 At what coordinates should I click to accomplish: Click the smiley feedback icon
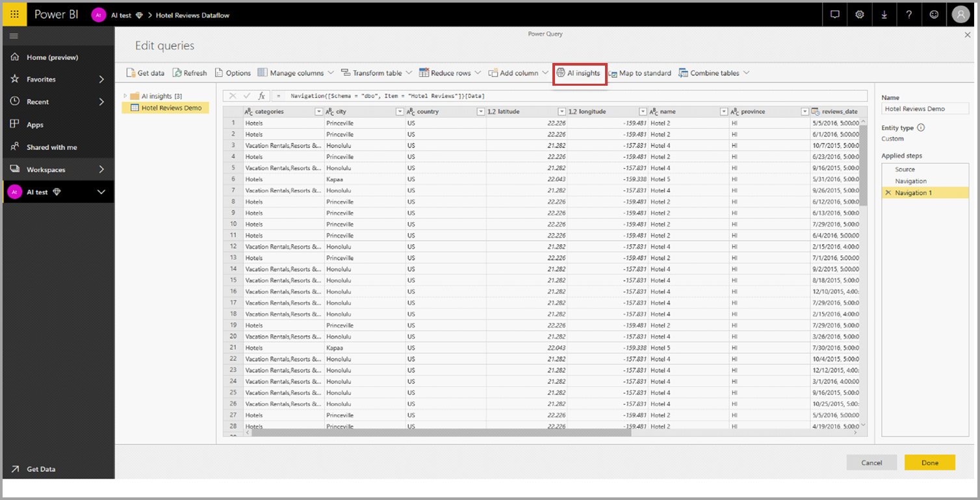(x=933, y=14)
